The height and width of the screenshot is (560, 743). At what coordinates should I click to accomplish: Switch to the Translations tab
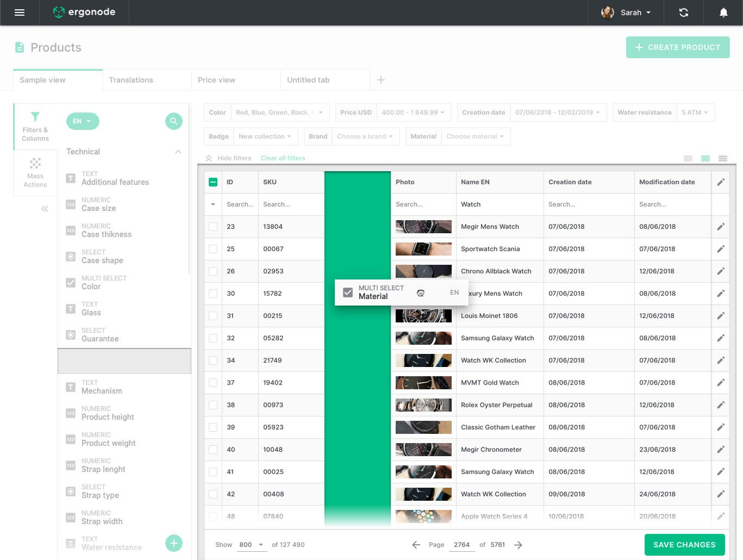pyautogui.click(x=130, y=80)
